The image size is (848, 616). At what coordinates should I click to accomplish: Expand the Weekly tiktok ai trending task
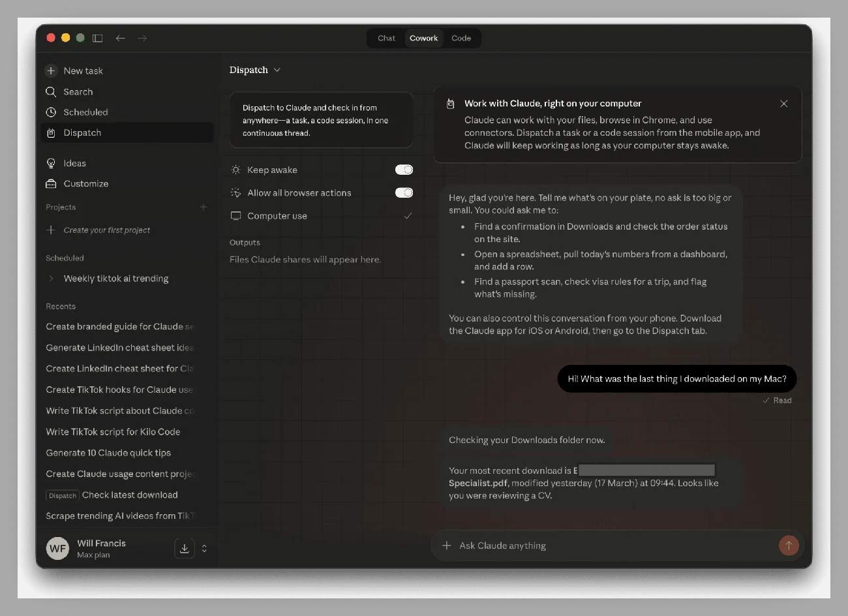click(x=52, y=279)
